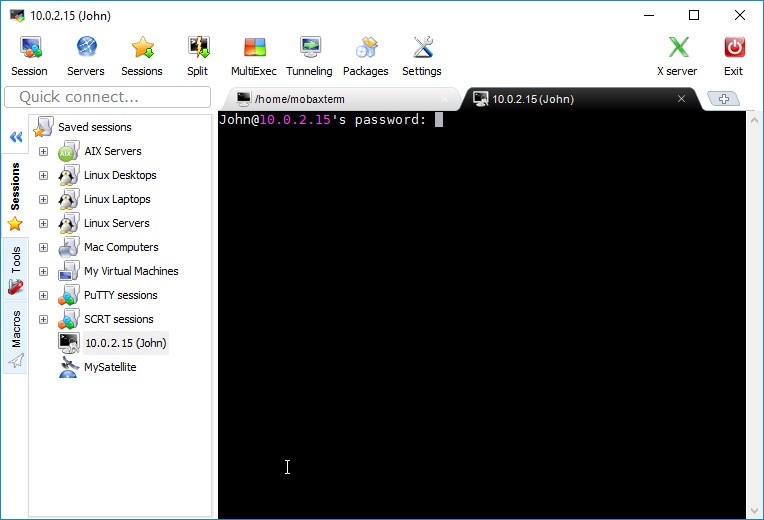Screen dimensions: 764x520
Task: Expand the Linux Servers folder
Action: [x=43, y=223]
